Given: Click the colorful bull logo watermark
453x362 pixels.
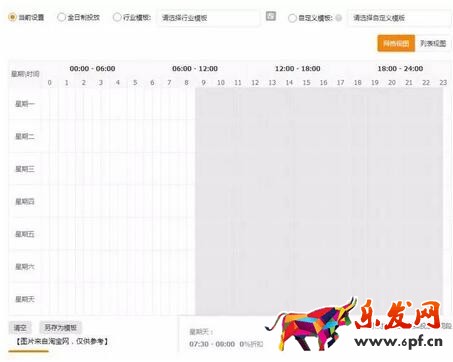Looking at the screenshot, I should pyautogui.click(x=310, y=324).
